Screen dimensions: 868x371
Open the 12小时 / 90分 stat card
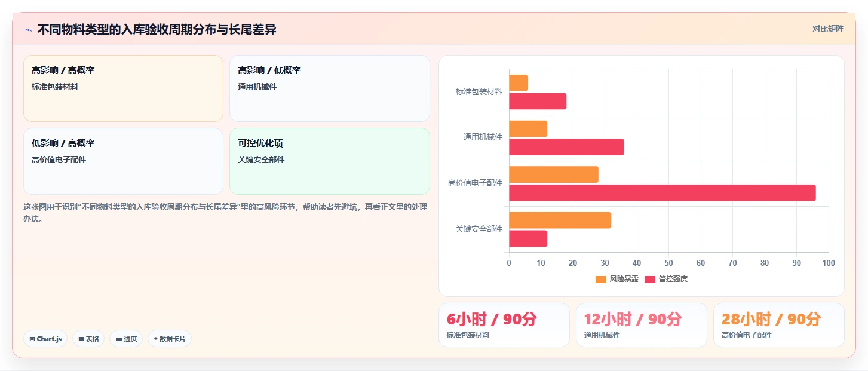[642, 325]
